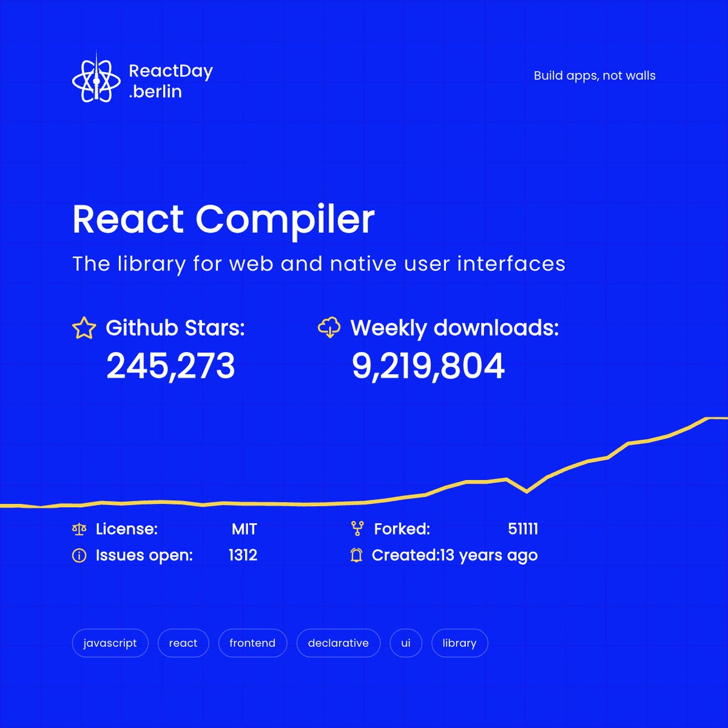The image size is (728, 728).
Task: Click the 1312 issues value
Action: pyautogui.click(x=243, y=555)
